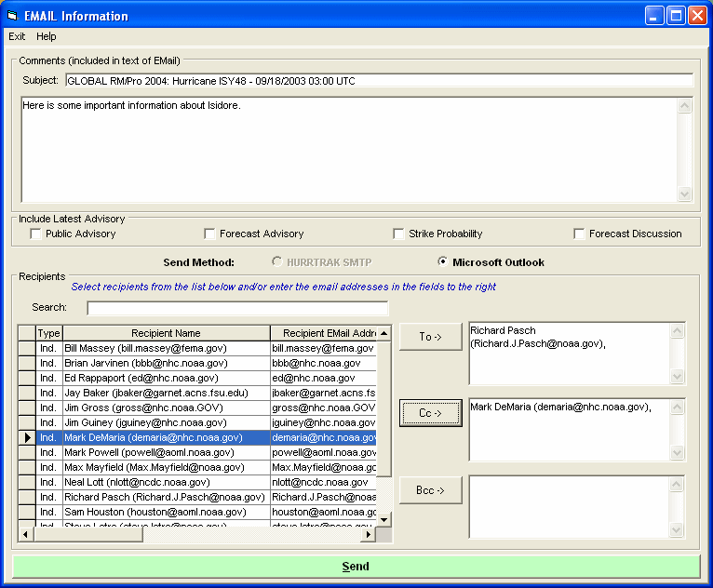Image resolution: width=713 pixels, height=588 pixels.
Task: Edit the Subject field
Action: [379, 81]
